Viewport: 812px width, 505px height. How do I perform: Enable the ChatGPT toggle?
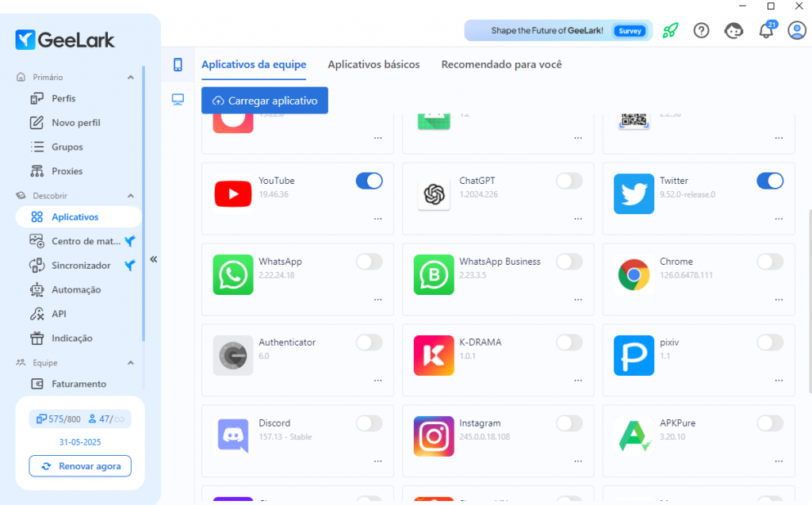569,181
